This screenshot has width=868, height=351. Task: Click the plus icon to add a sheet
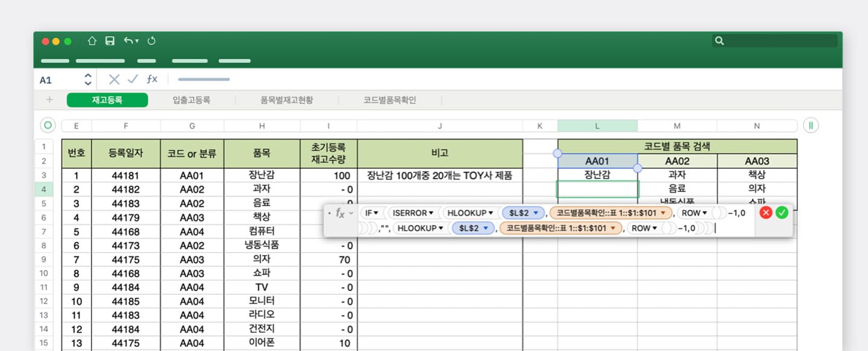(49, 100)
